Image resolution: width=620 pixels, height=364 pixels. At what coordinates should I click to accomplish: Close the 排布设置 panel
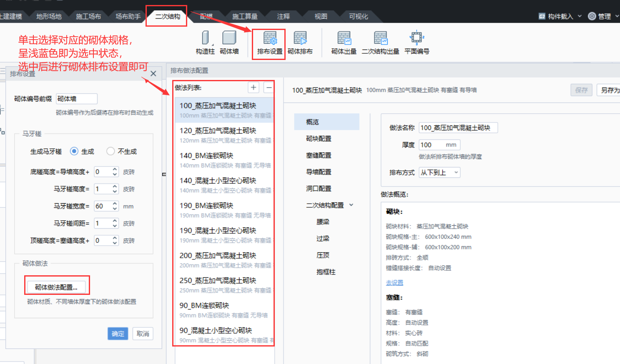(153, 74)
